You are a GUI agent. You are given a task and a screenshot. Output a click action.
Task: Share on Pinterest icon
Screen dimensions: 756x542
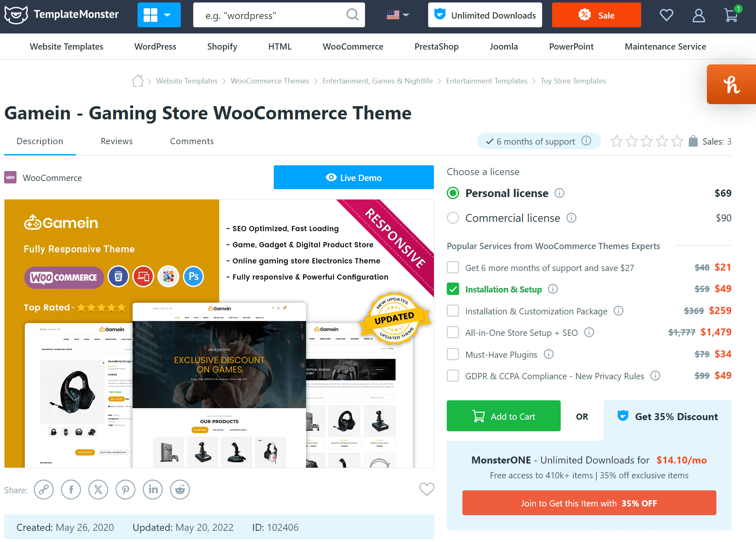pyautogui.click(x=126, y=490)
